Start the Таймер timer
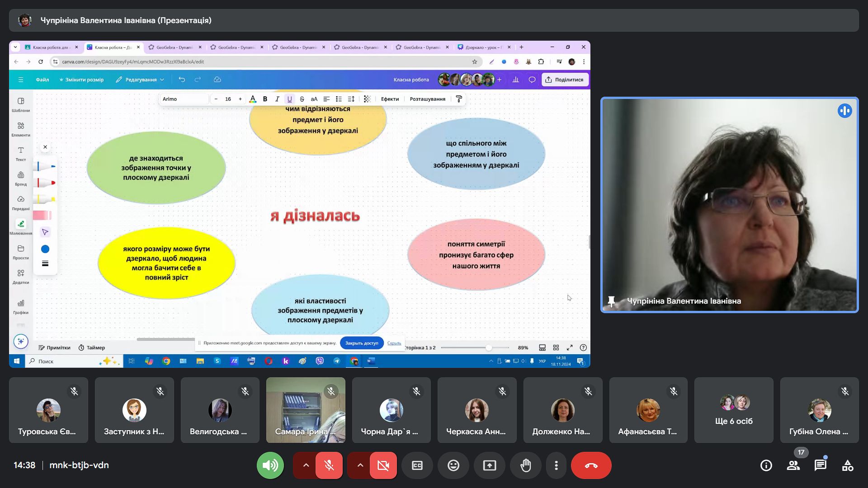The width and height of the screenshot is (868, 488). pyautogui.click(x=92, y=347)
